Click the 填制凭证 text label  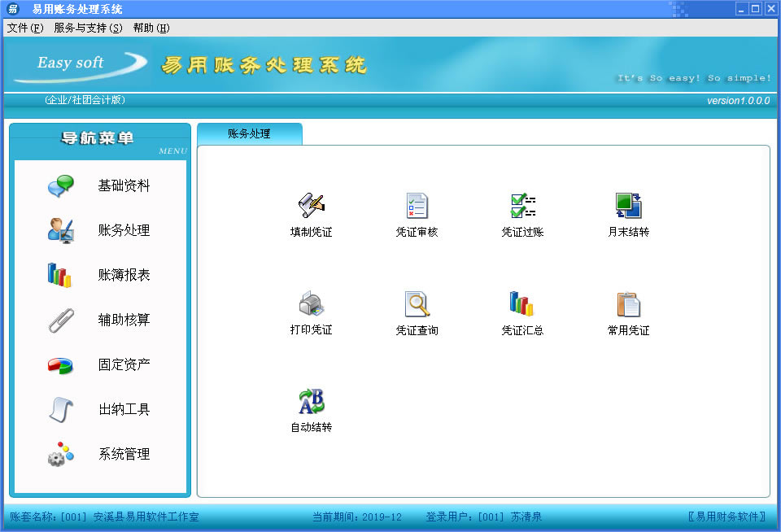tap(312, 232)
